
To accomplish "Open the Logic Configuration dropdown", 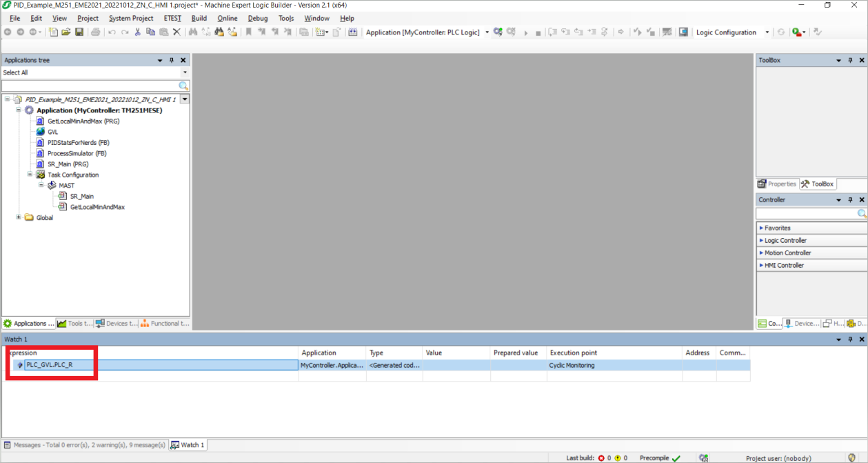I will (767, 32).
